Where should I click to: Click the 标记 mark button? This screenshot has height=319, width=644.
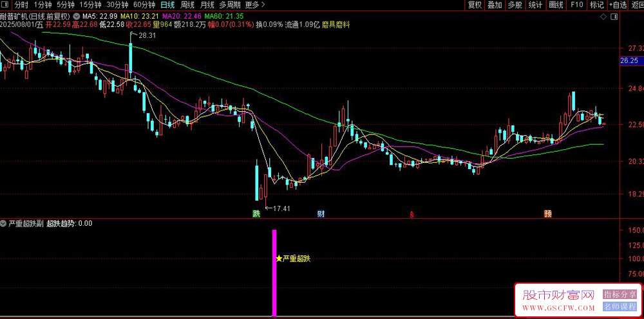tap(597, 5)
